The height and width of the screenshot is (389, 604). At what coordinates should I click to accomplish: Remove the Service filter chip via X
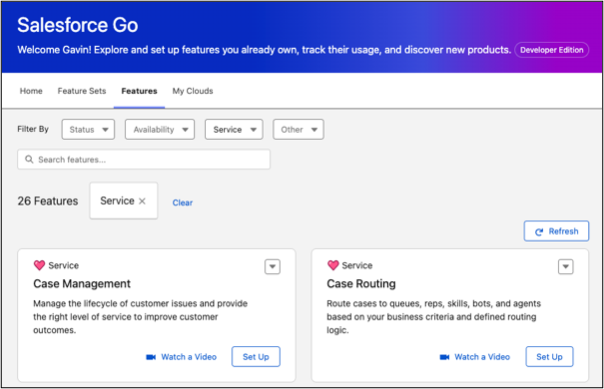click(142, 201)
